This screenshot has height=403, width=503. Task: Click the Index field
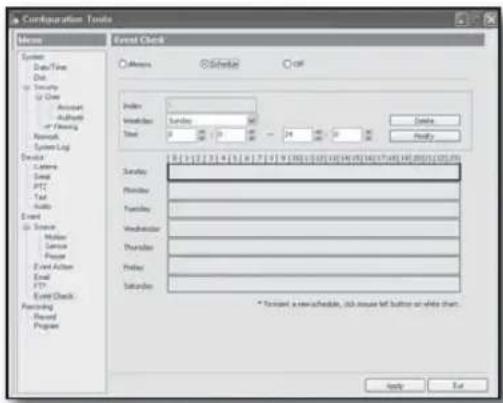coord(211,106)
